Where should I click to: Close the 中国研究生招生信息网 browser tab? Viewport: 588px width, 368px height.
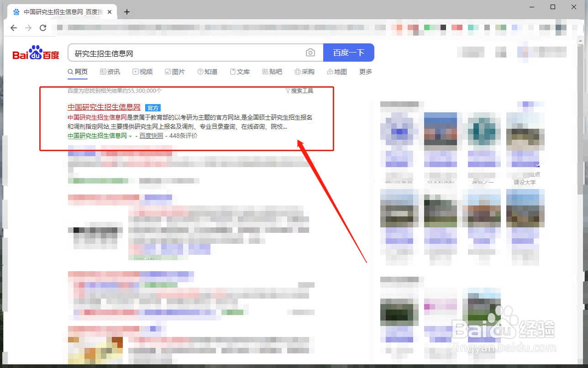pyautogui.click(x=110, y=12)
